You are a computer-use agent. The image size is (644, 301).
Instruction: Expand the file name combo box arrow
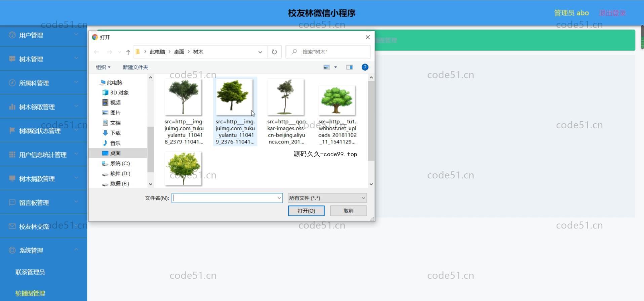[279, 198]
